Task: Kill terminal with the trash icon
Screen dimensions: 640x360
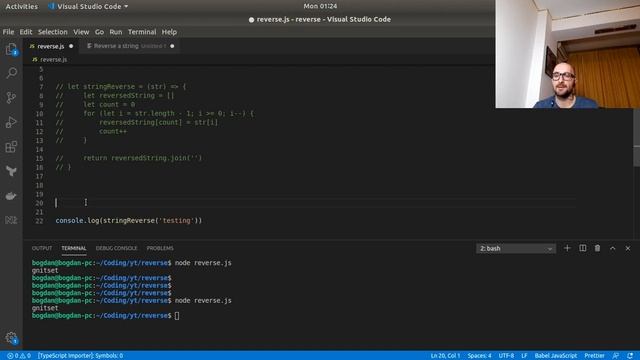Action: (x=597, y=248)
